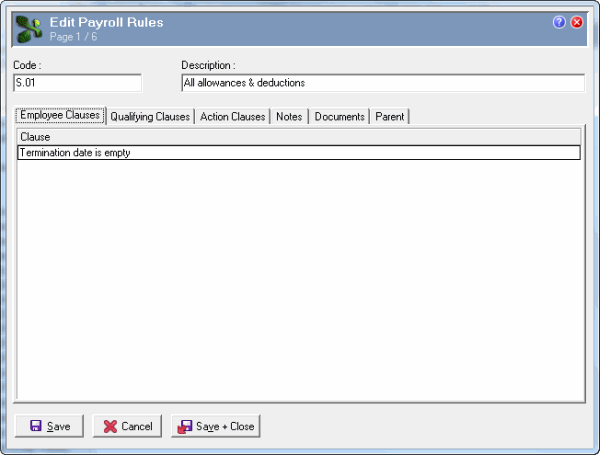Show the Documents tab

tap(339, 117)
